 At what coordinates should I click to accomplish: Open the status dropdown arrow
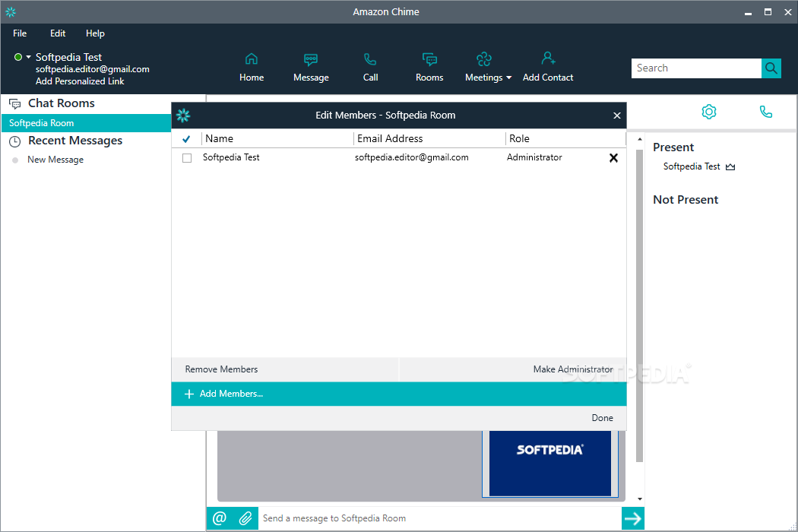(x=29, y=57)
